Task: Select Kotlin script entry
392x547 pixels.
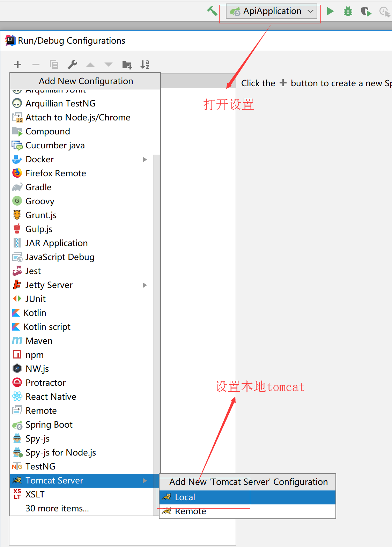Action: pos(82,327)
